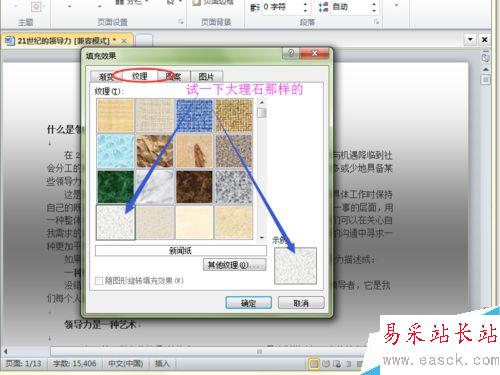Click horizontal scrollbar left arrow
The width and height of the screenshot is (500, 375).
(x=5, y=351)
